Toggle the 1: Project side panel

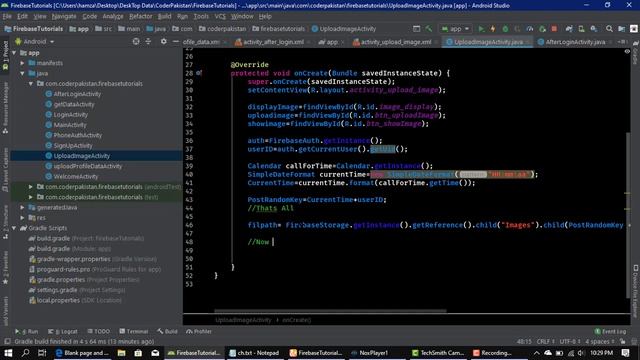tap(5, 56)
